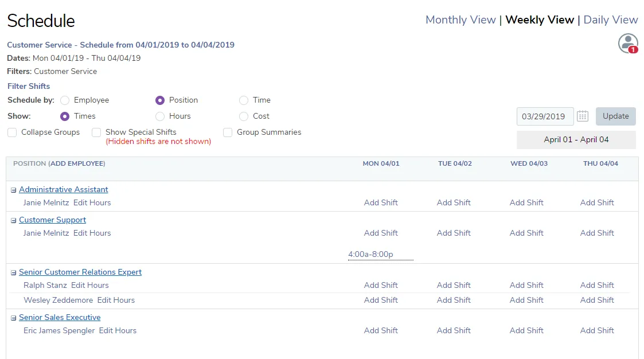644x359 pixels.
Task: Select the Cost show radio button
Action: tap(244, 116)
